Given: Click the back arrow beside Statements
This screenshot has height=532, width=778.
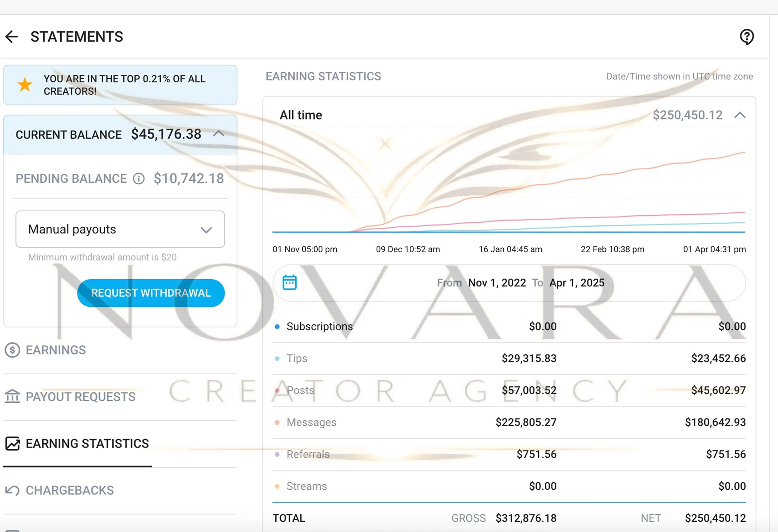Looking at the screenshot, I should pos(12,37).
